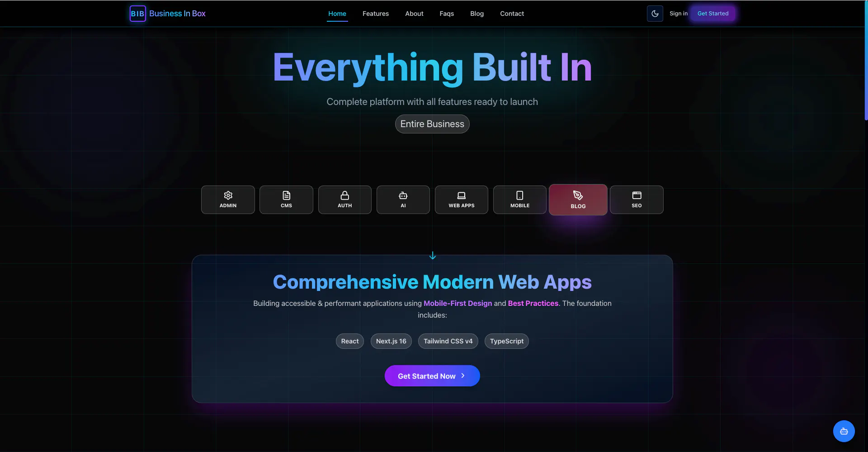
Task: Select the AI robot card
Action: tap(403, 200)
